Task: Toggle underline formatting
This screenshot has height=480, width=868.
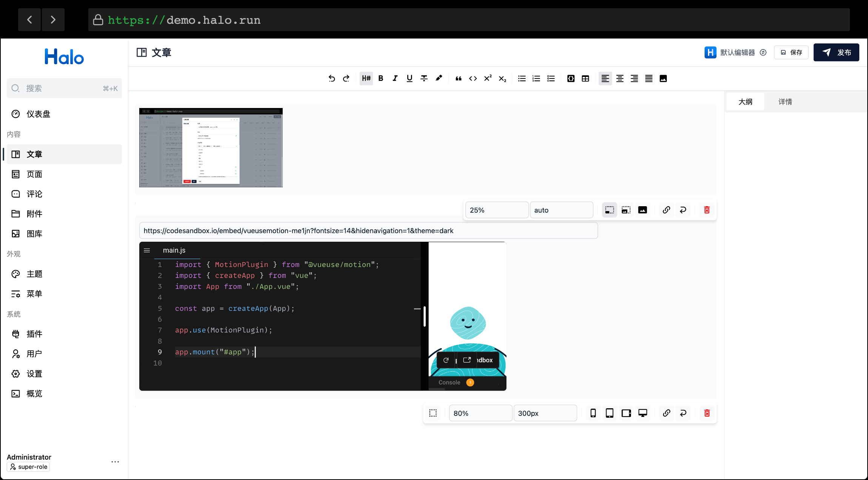Action: 409,78
